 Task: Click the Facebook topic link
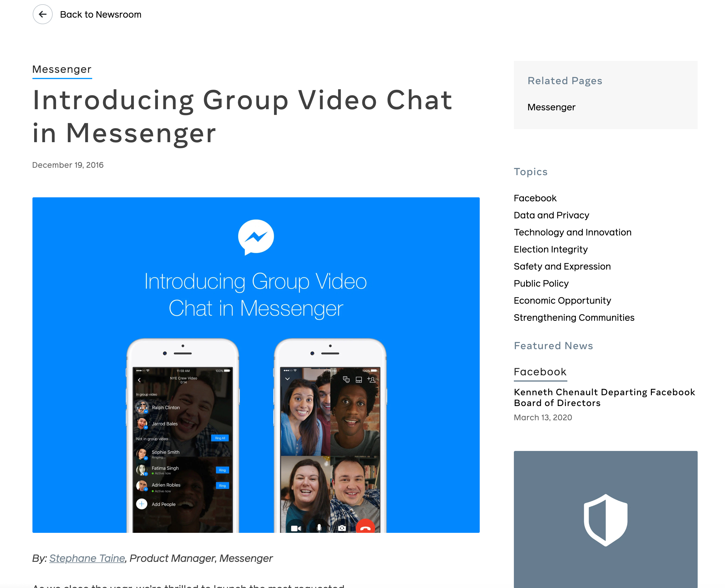tap(535, 198)
